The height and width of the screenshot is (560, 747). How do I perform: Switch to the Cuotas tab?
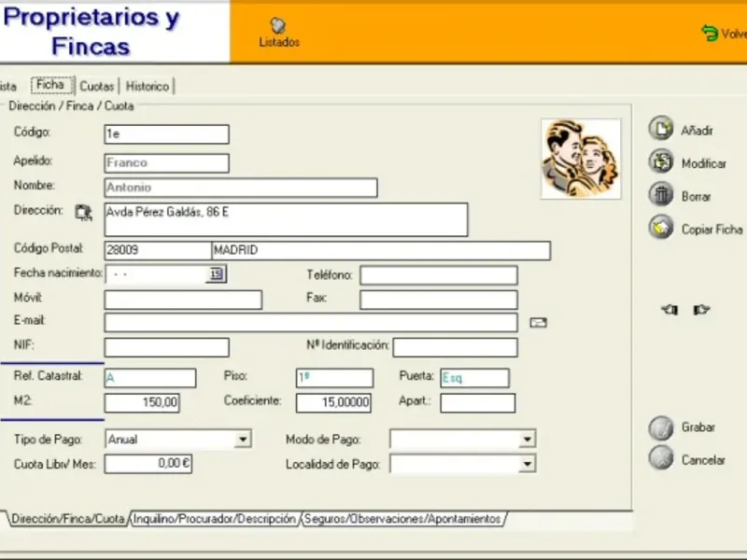tap(97, 86)
